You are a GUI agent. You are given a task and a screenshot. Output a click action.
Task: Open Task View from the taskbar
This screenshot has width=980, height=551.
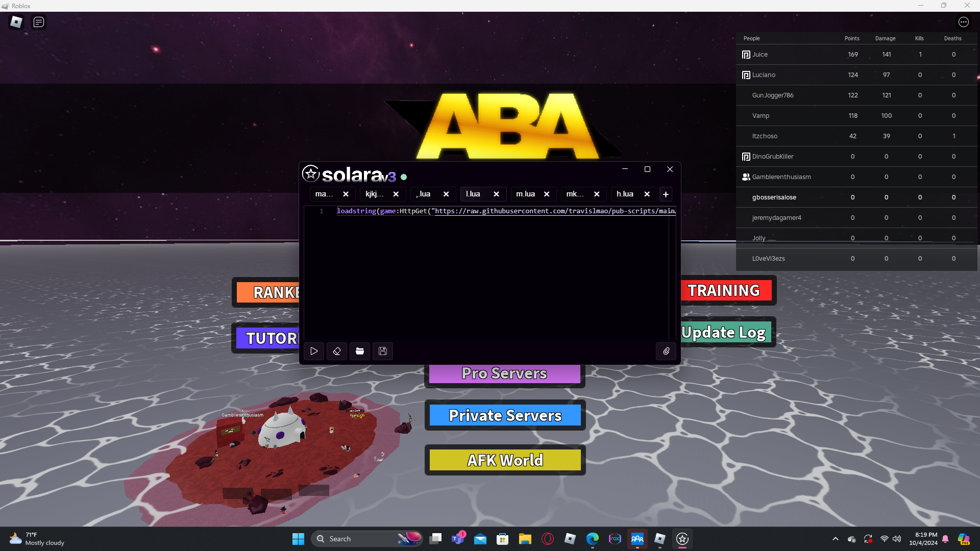[x=435, y=539]
